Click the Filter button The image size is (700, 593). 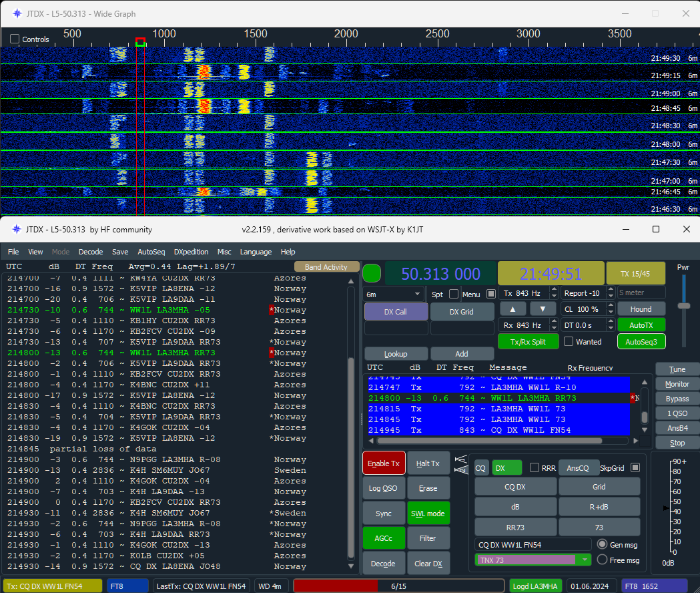(x=428, y=538)
